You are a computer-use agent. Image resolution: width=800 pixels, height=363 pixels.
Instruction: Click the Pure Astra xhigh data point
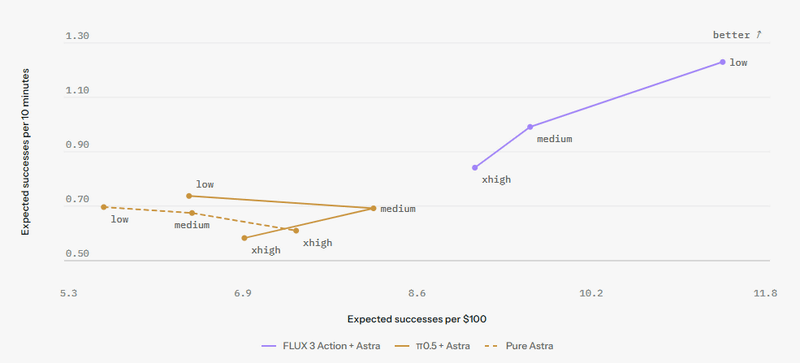pos(296,231)
